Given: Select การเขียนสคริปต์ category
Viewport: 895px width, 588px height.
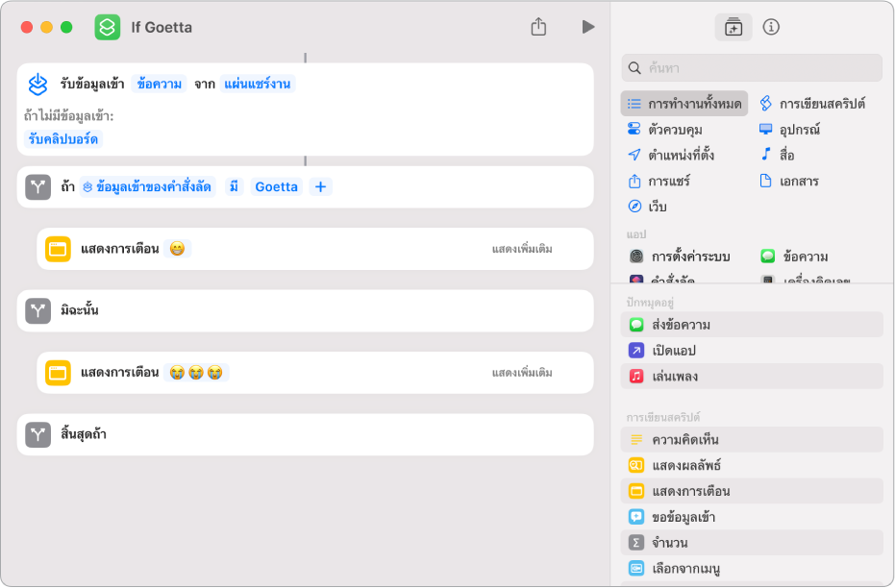Looking at the screenshot, I should [x=812, y=104].
